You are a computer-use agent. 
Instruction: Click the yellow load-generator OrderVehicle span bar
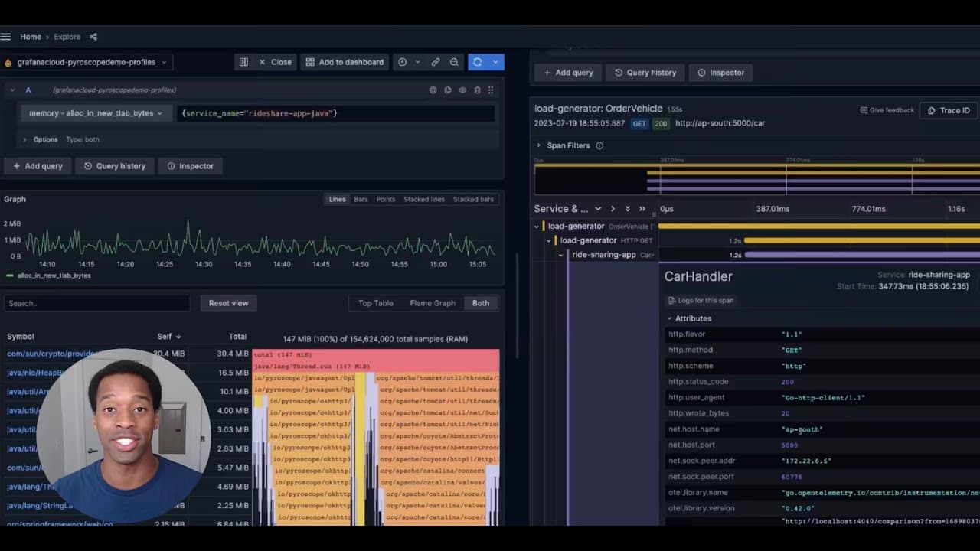coord(819,227)
